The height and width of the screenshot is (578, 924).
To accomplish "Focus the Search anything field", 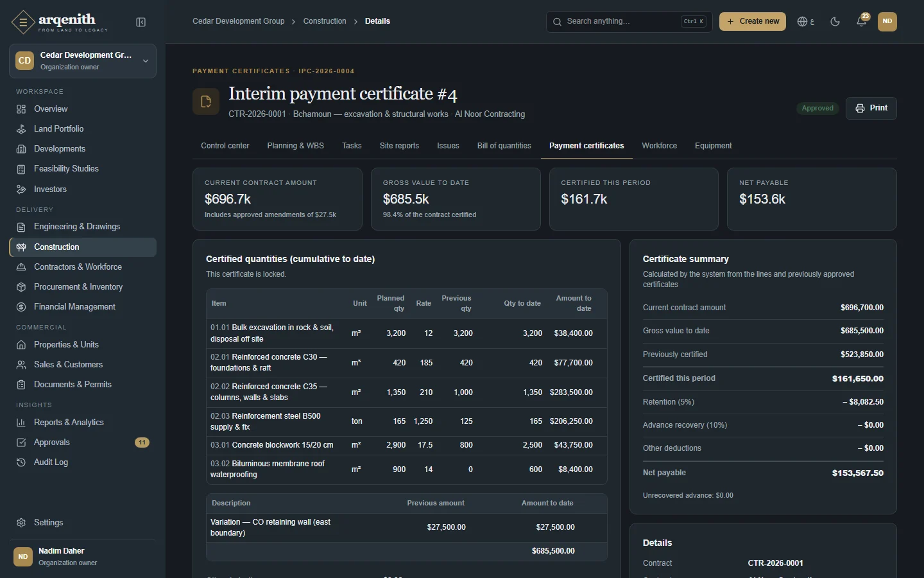I will coord(629,21).
